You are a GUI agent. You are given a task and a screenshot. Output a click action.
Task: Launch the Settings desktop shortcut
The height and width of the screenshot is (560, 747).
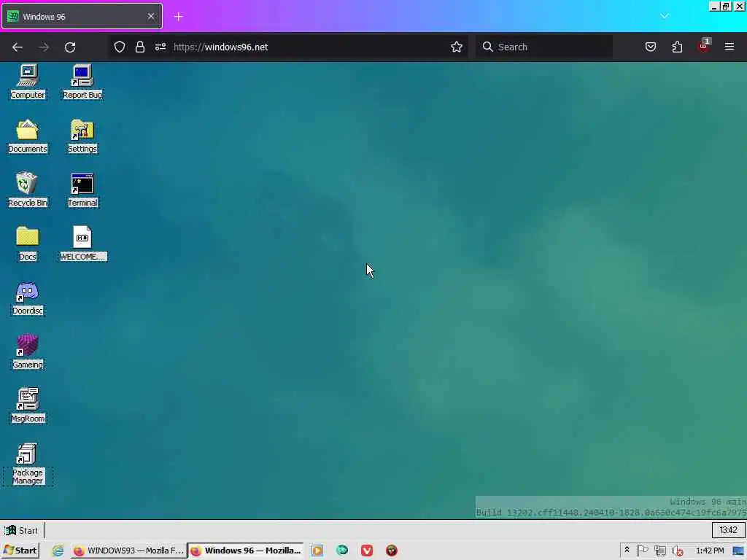(x=82, y=136)
